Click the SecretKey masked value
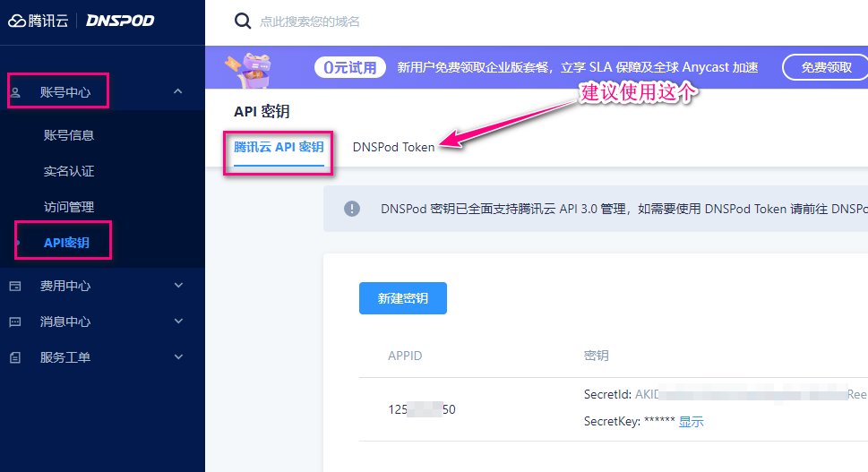Screen dimensions: 868x472 [659, 421]
